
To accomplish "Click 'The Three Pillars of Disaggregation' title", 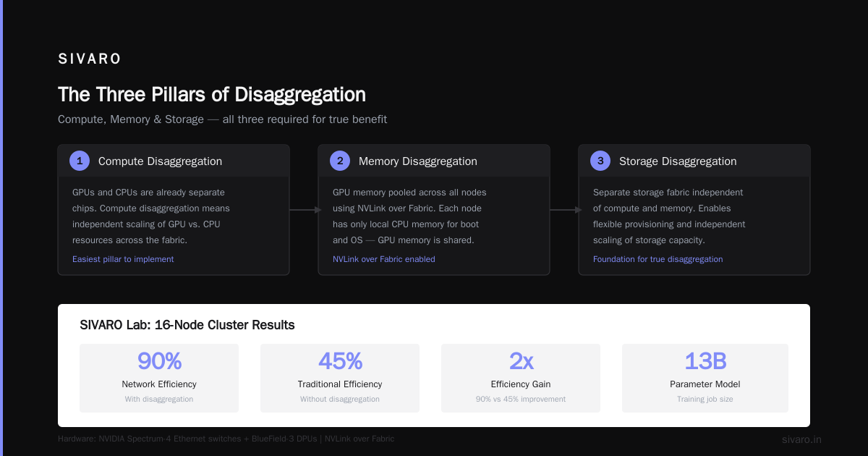I will pyautogui.click(x=212, y=95).
